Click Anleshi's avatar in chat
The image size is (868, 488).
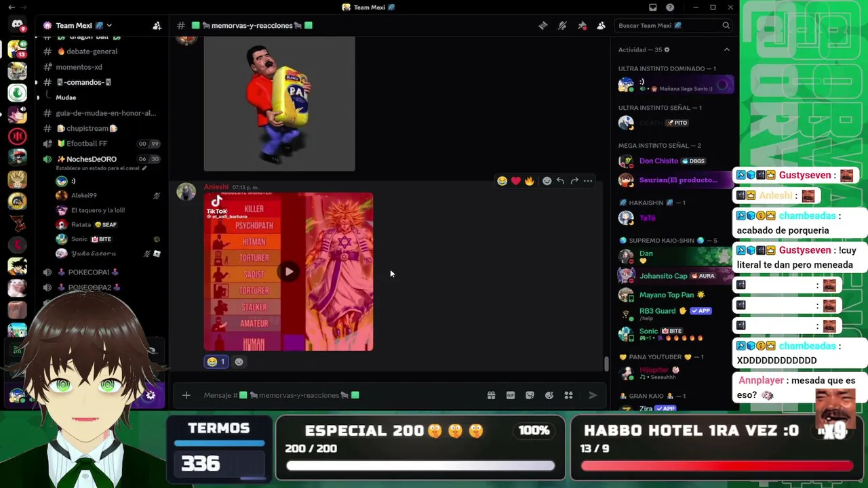click(x=186, y=192)
